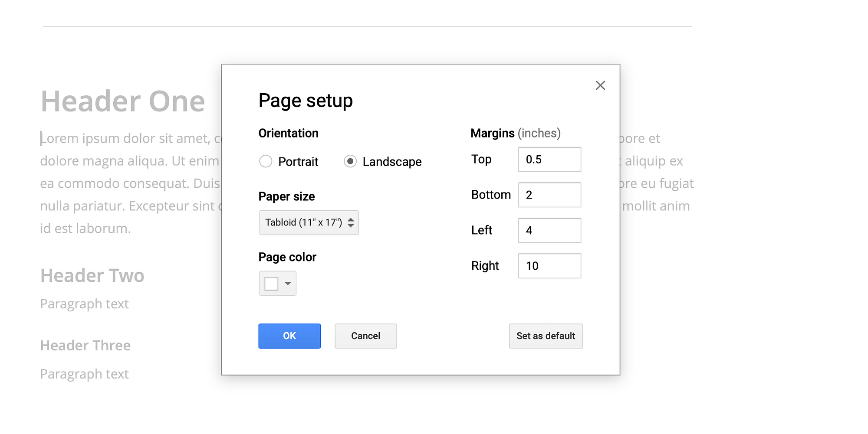Click the Header One heading

(x=123, y=101)
